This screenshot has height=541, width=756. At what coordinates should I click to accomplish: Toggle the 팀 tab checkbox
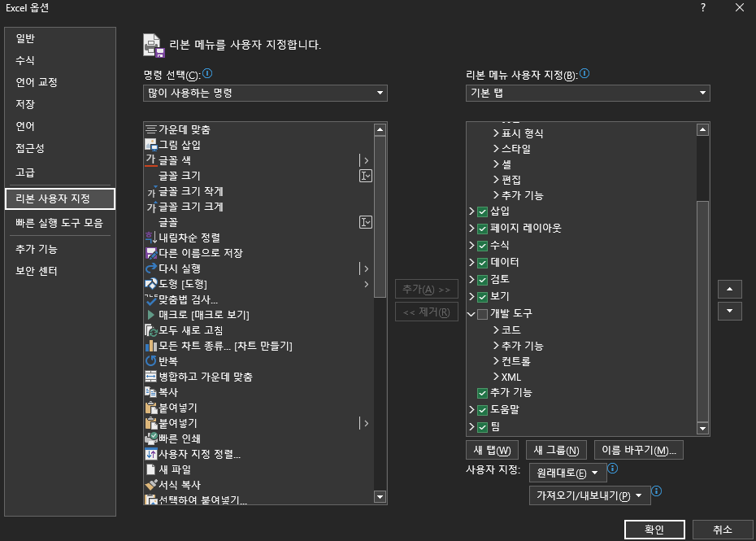click(x=482, y=427)
